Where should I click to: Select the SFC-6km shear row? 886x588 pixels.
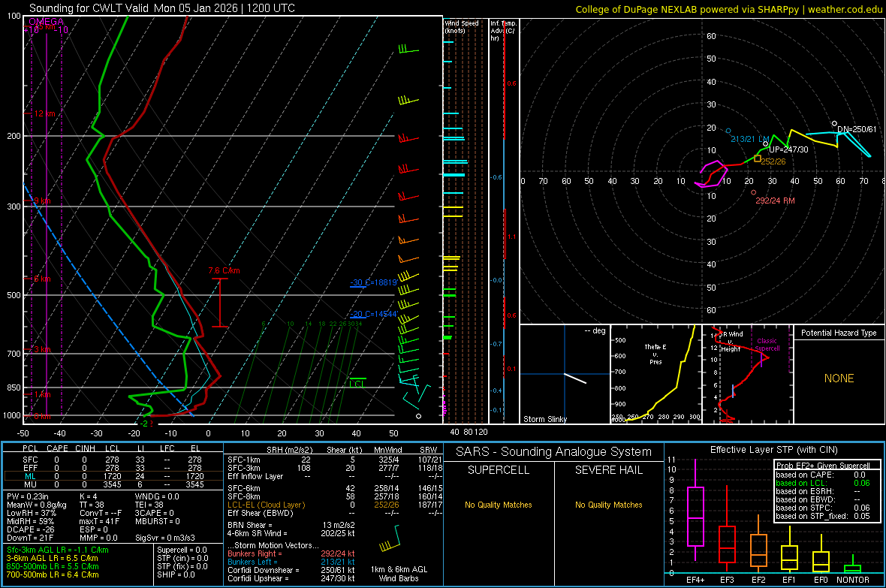coord(335,488)
